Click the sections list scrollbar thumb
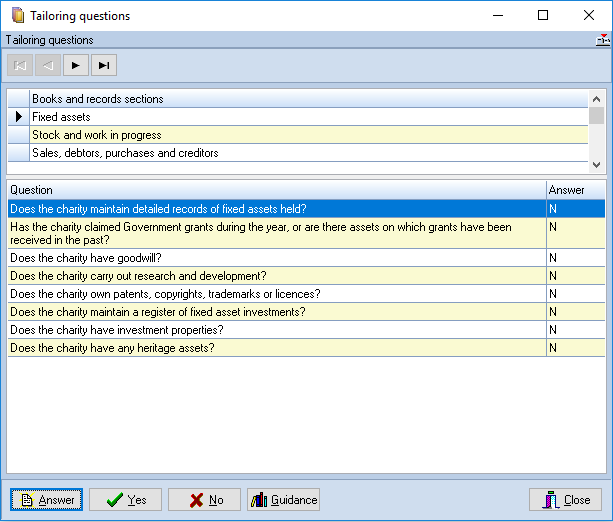The width and height of the screenshot is (613, 522). pos(596,116)
